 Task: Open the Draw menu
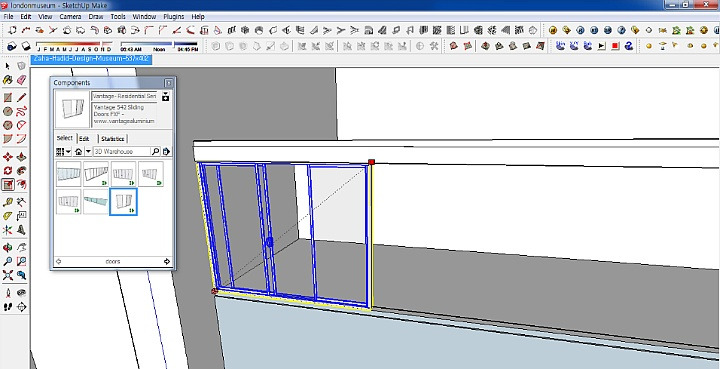point(96,17)
